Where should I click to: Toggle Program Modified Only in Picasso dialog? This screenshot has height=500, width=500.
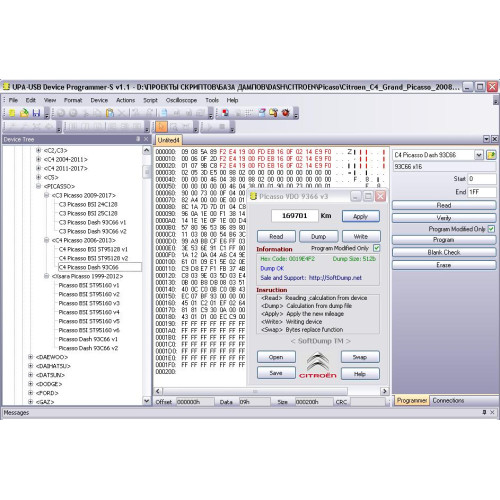pos(377,248)
